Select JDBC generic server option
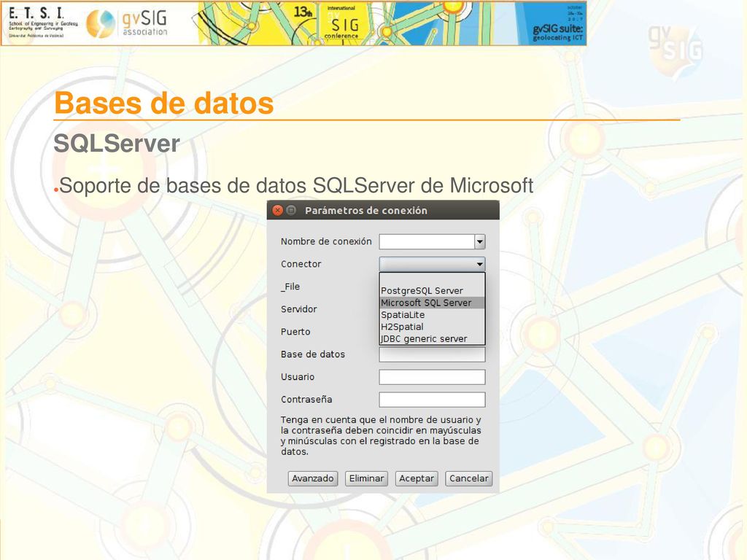 (432, 338)
